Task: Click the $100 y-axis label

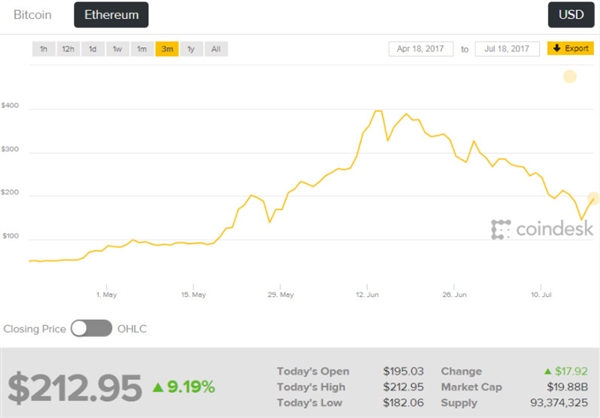Action: point(11,236)
